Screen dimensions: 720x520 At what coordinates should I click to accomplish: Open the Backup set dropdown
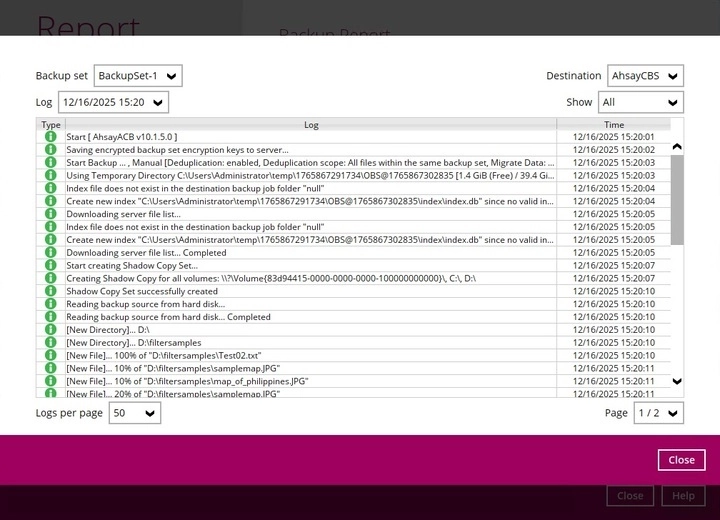click(x=138, y=76)
